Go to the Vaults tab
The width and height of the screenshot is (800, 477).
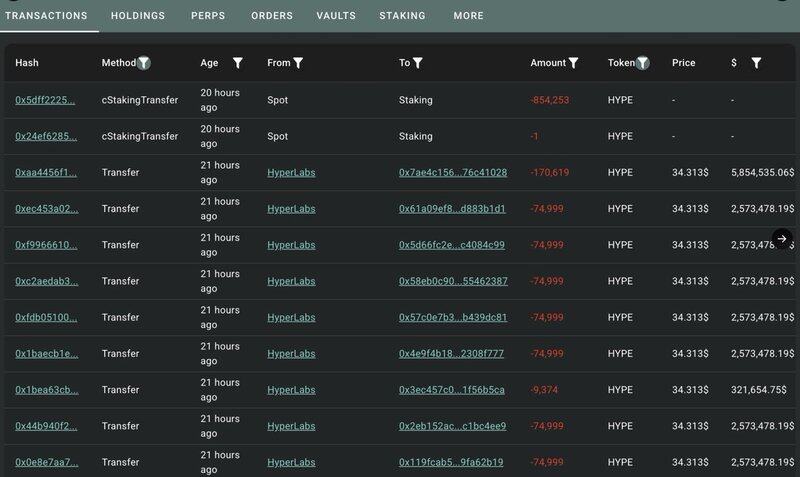click(x=336, y=16)
